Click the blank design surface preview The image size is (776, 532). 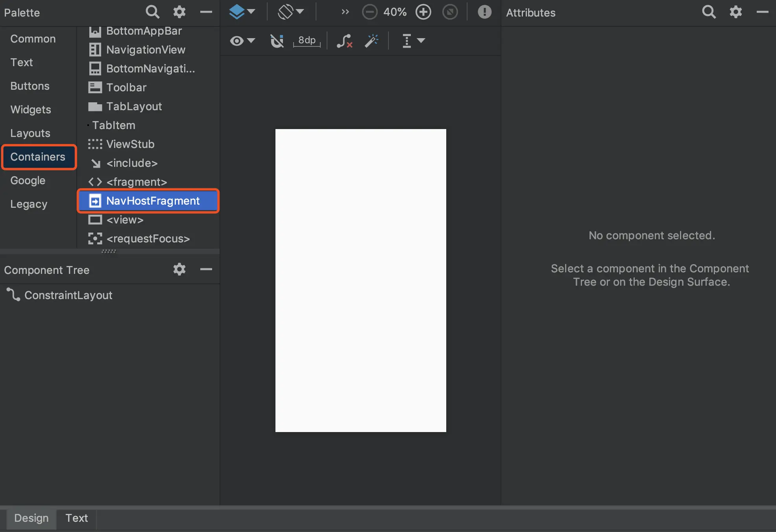pos(361,281)
